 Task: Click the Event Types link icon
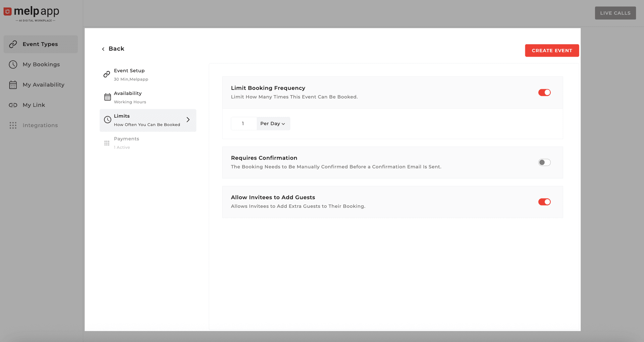13,44
